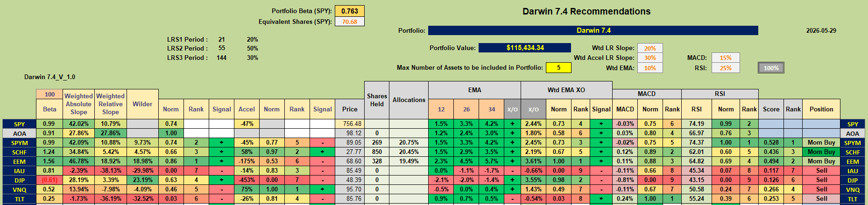Select the DJP Sell position cell
The height and width of the screenshot is (205, 868).
coord(821,180)
